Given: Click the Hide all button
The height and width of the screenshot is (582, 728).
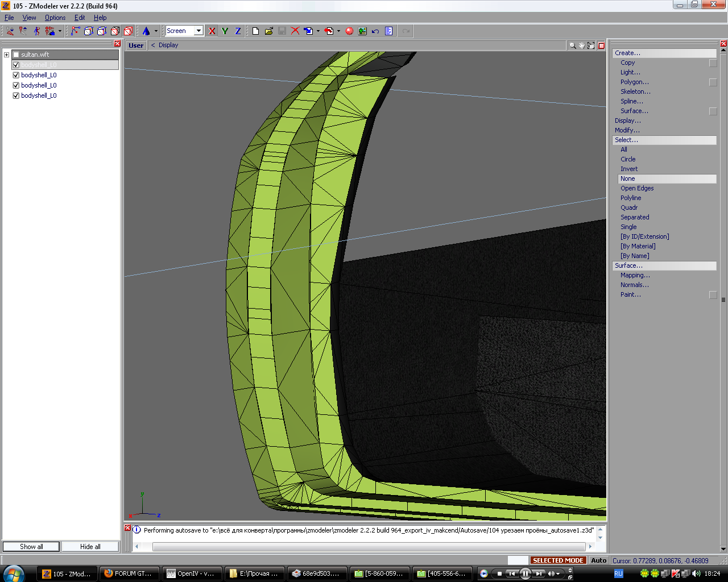Looking at the screenshot, I should pos(90,547).
